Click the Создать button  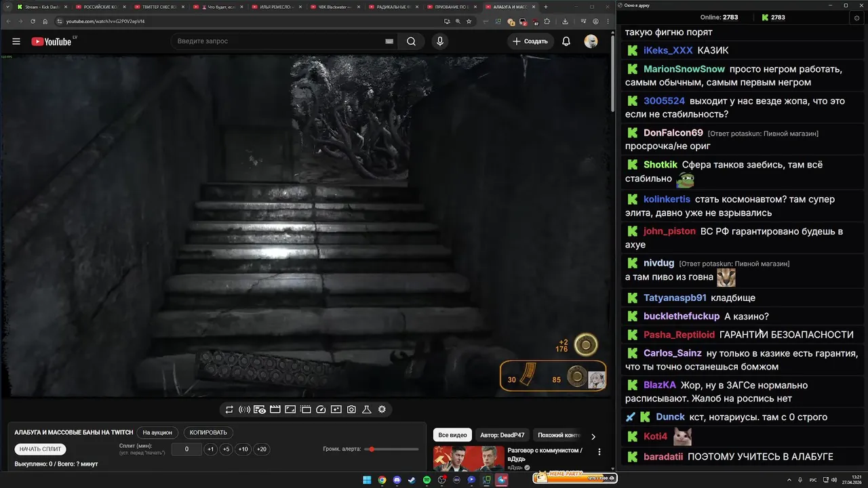click(530, 41)
